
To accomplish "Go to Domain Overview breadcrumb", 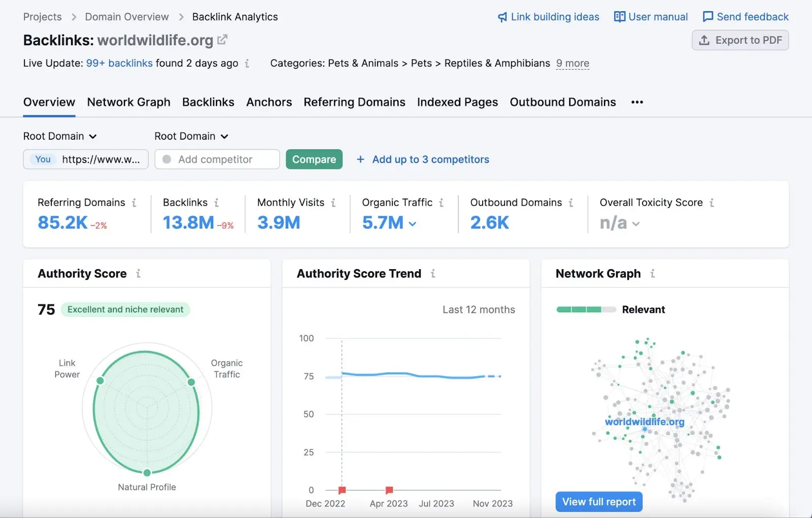I will tap(127, 17).
